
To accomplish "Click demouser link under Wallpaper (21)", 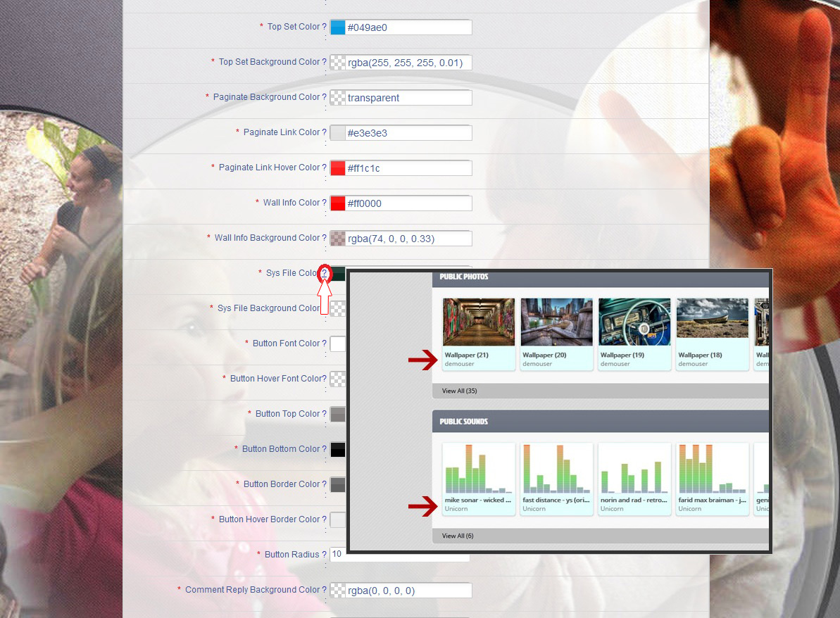I will [x=459, y=364].
